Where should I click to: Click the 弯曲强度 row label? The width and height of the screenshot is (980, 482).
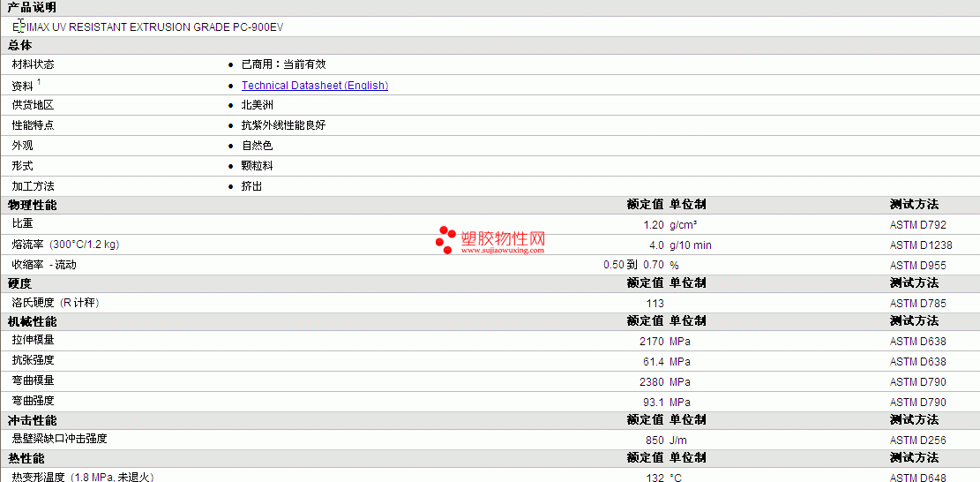click(x=34, y=401)
